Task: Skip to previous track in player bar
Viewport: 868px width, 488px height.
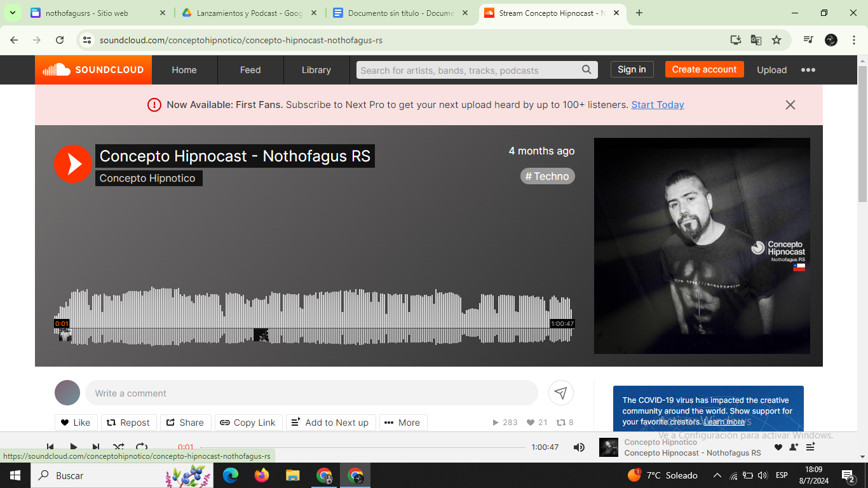Action: 50,447
